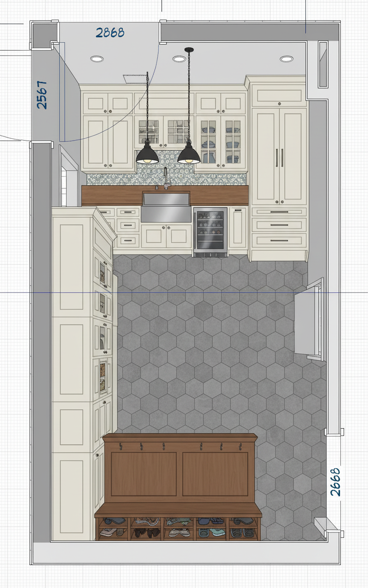Image resolution: width=368 pixels, height=588 pixels.
Task: Click the center recessed ceiling light
Action: click(179, 59)
